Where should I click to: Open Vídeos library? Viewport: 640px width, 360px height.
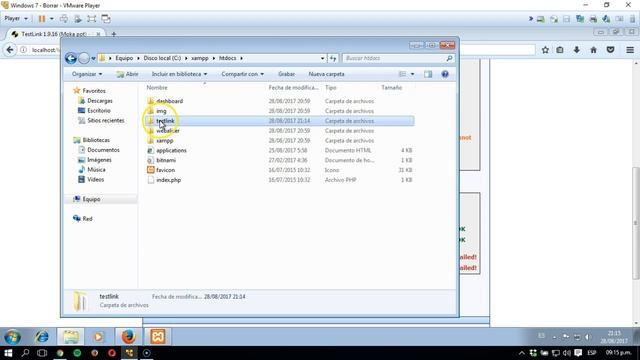(95, 179)
